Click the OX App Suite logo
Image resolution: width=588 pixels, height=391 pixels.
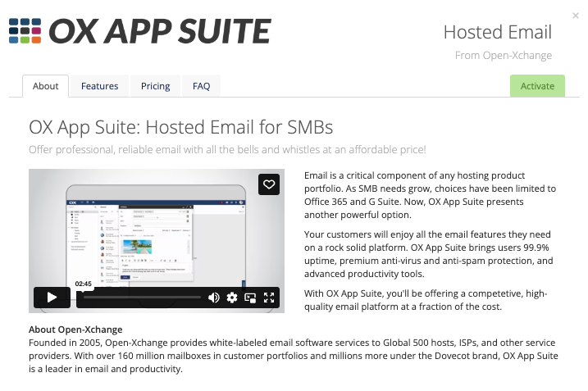pyautogui.click(x=140, y=31)
